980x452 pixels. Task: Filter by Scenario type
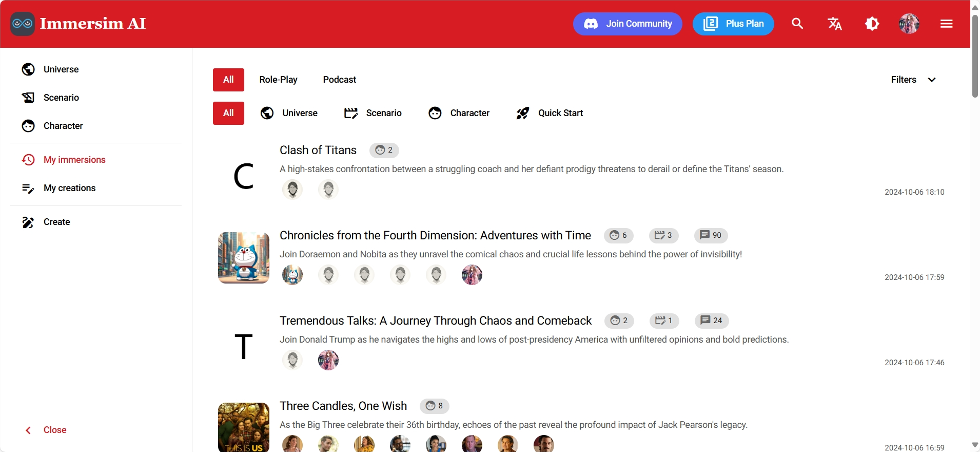[x=373, y=113]
